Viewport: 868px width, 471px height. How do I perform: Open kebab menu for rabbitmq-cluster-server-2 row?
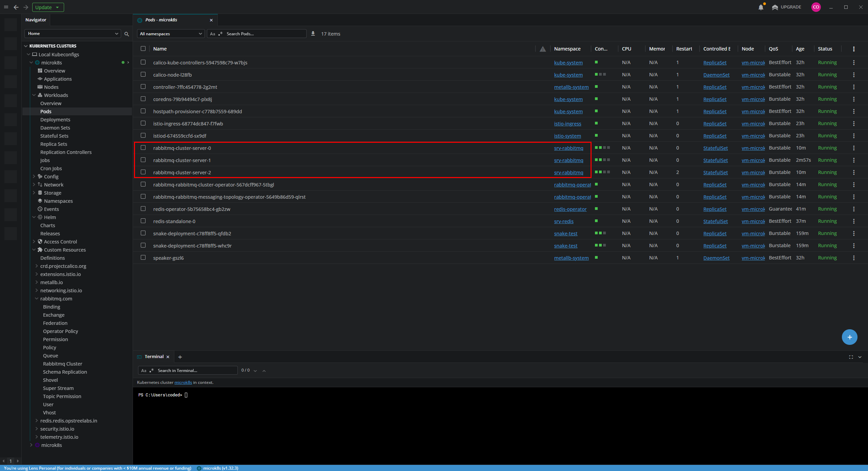click(854, 172)
